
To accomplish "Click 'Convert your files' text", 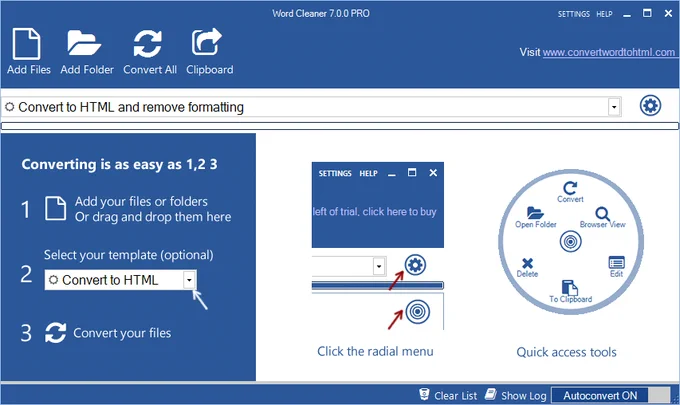I will 122,333.
